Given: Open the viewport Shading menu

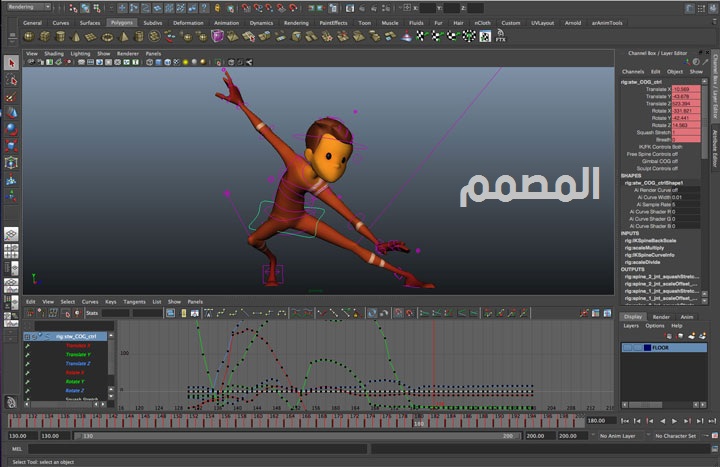Looking at the screenshot, I should pyautogui.click(x=54, y=54).
